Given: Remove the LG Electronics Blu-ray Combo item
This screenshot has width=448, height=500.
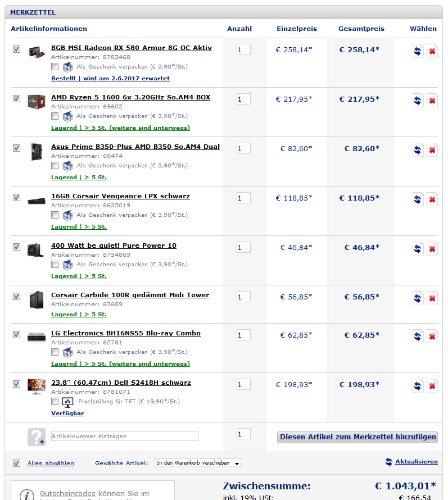Looking at the screenshot, I should (x=432, y=337).
